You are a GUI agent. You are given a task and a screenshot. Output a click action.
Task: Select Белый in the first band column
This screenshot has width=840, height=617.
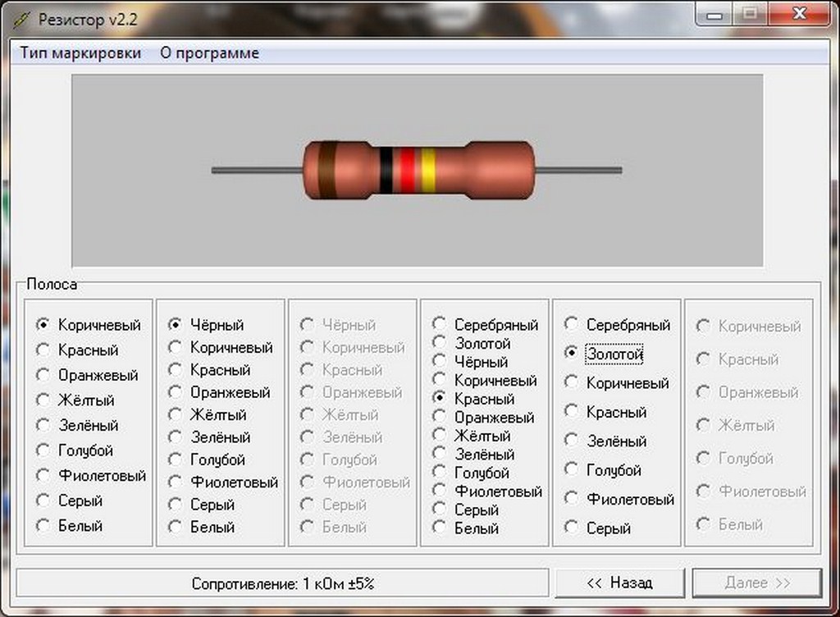click(69, 525)
